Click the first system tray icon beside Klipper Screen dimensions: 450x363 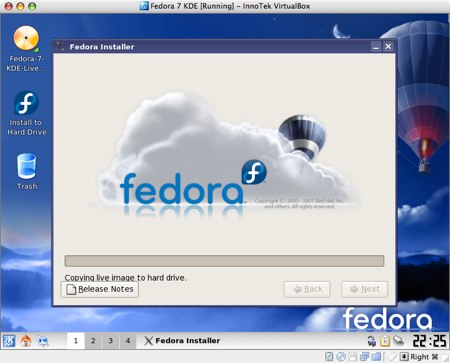[x=372, y=341]
